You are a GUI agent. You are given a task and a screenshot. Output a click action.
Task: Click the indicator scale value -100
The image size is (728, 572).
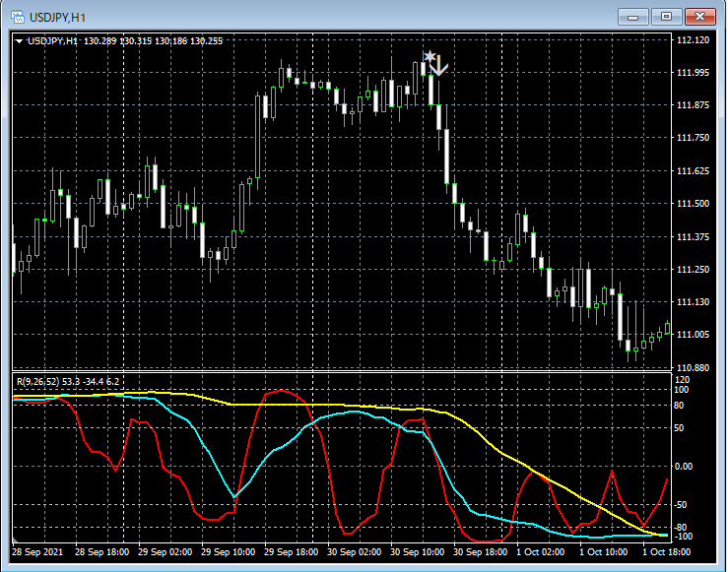682,537
